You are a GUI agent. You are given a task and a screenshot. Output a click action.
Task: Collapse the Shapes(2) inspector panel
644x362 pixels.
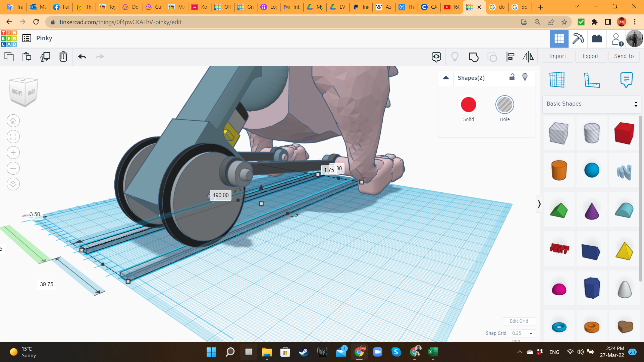(x=446, y=78)
